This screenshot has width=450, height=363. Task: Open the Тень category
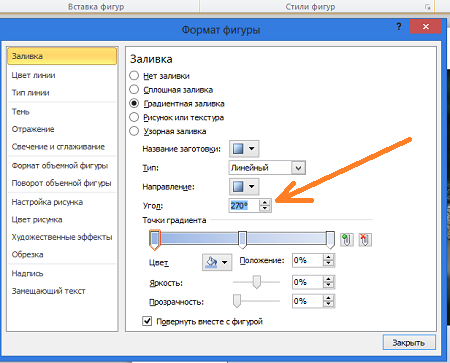(62, 112)
